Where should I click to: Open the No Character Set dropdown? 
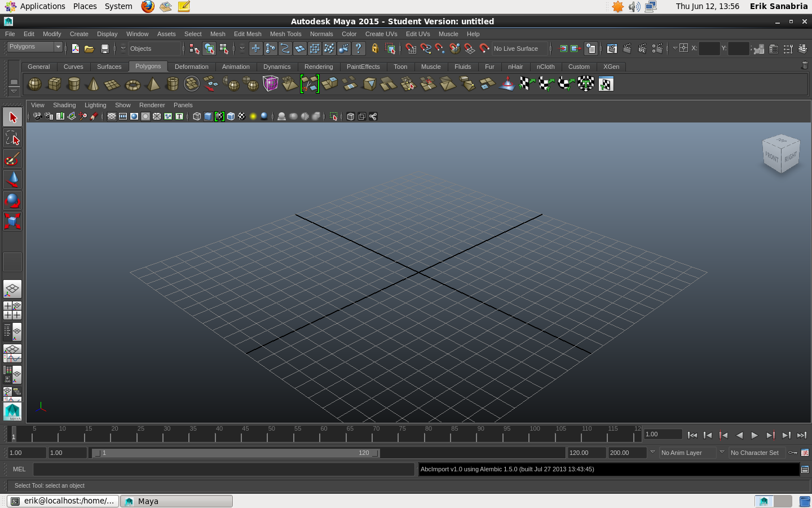[x=757, y=453]
